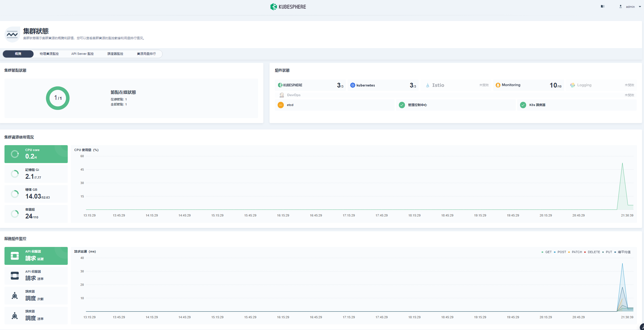Click the etcd warning status icon
The image size is (644, 330).
point(281,105)
